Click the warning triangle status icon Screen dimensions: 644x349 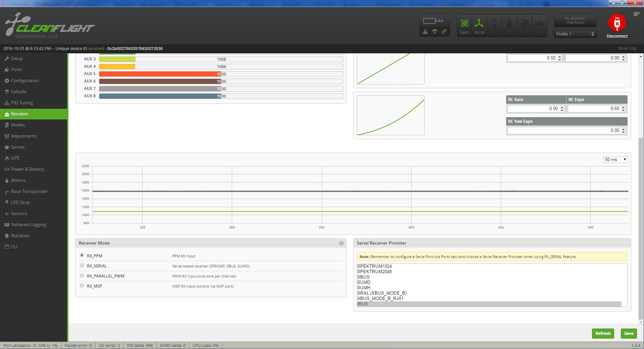click(x=425, y=32)
